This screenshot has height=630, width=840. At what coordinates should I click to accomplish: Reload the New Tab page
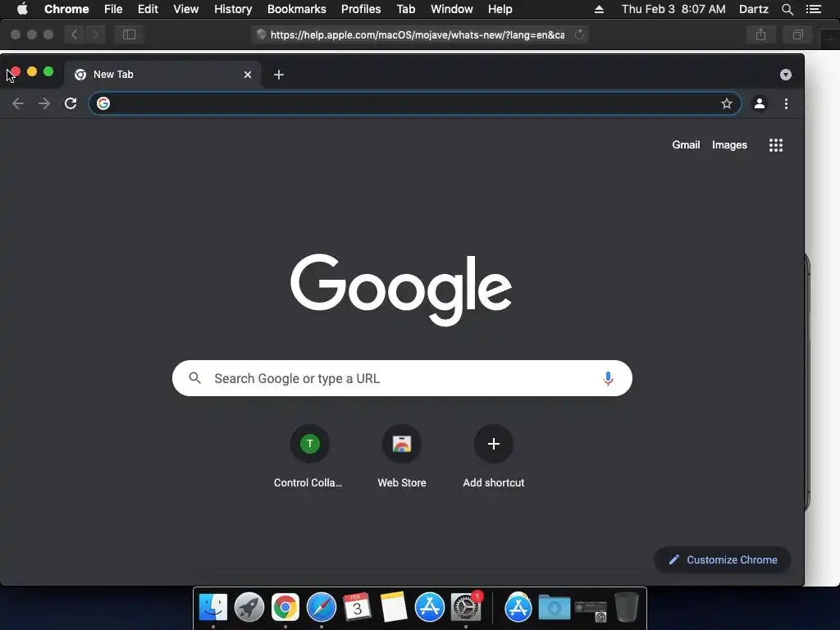point(71,103)
